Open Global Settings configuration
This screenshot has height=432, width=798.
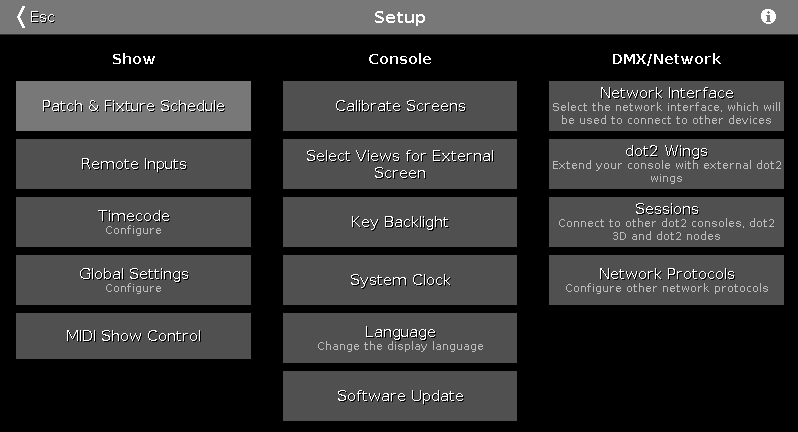[133, 280]
